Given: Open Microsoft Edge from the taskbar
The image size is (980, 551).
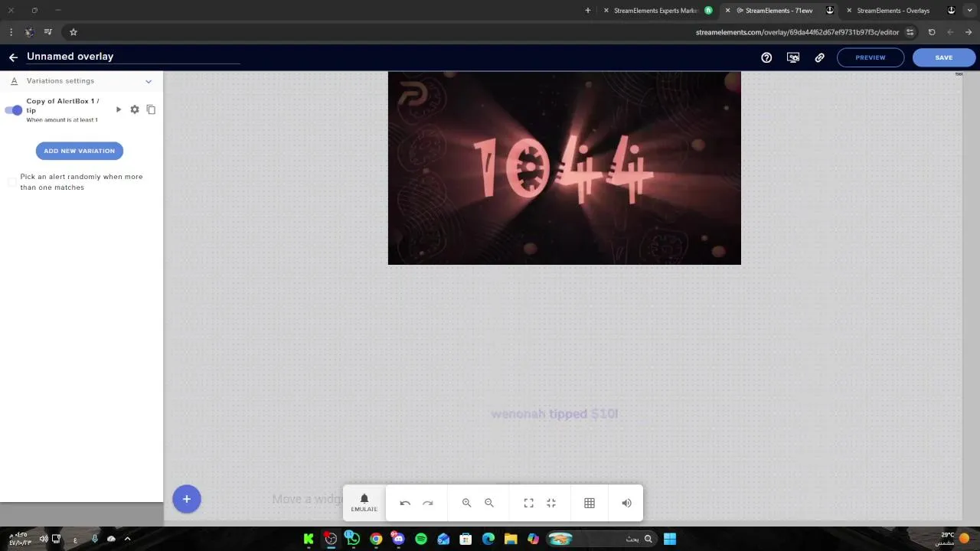Looking at the screenshot, I should (488, 539).
